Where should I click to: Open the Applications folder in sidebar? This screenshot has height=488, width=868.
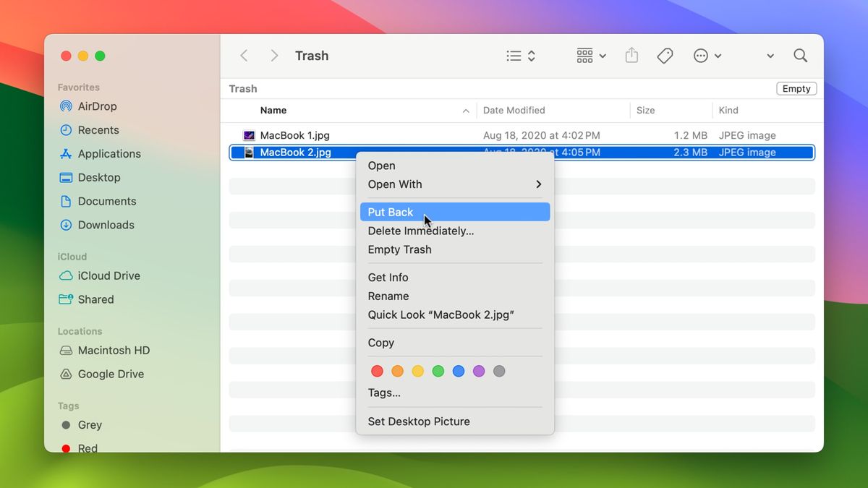[x=108, y=154]
